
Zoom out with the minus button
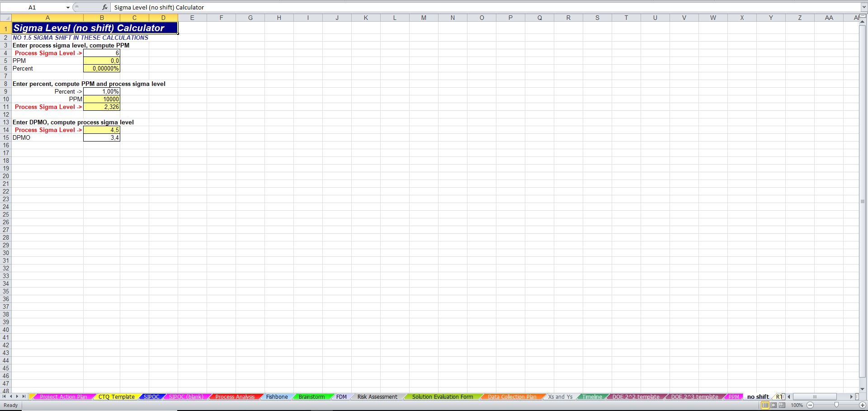click(810, 405)
